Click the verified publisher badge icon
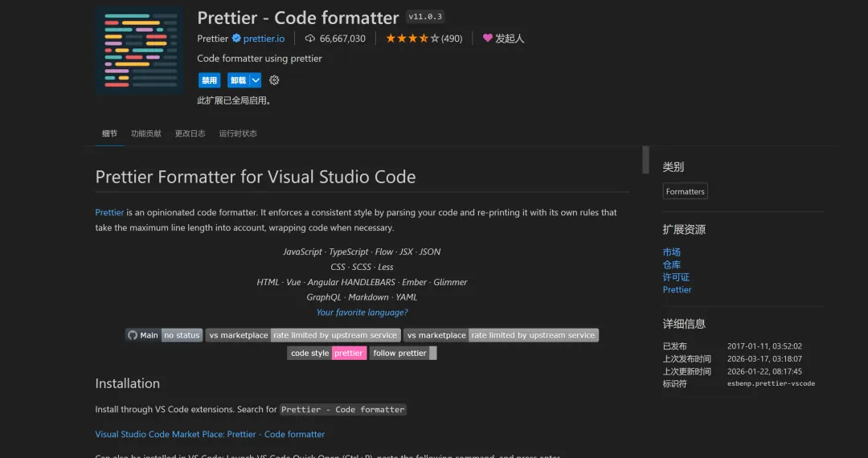 (236, 39)
